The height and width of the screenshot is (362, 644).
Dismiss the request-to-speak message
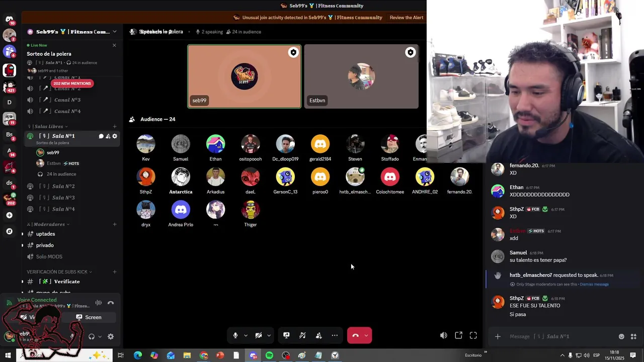tap(594, 284)
